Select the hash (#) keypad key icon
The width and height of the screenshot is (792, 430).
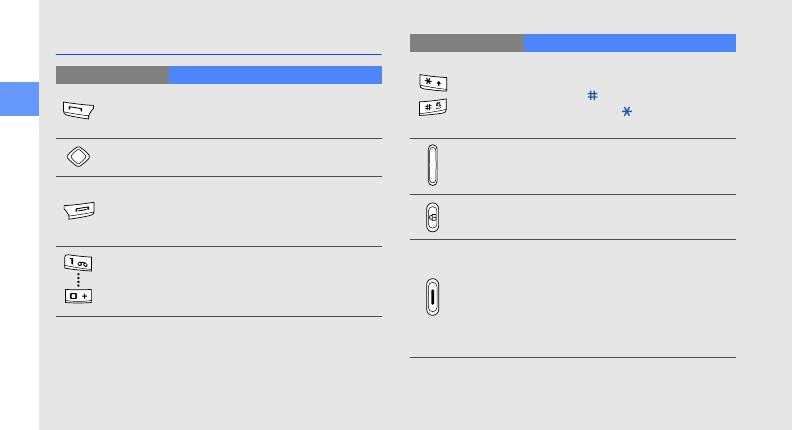431,107
